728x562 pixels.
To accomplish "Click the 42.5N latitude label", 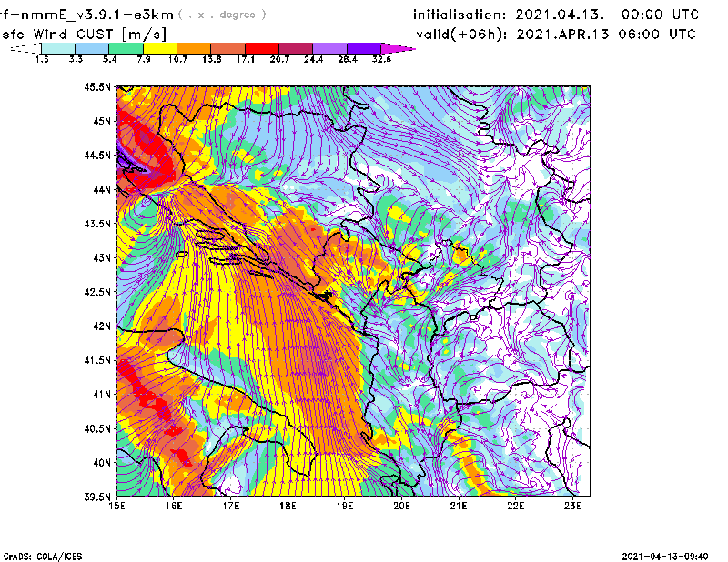I will (97, 292).
